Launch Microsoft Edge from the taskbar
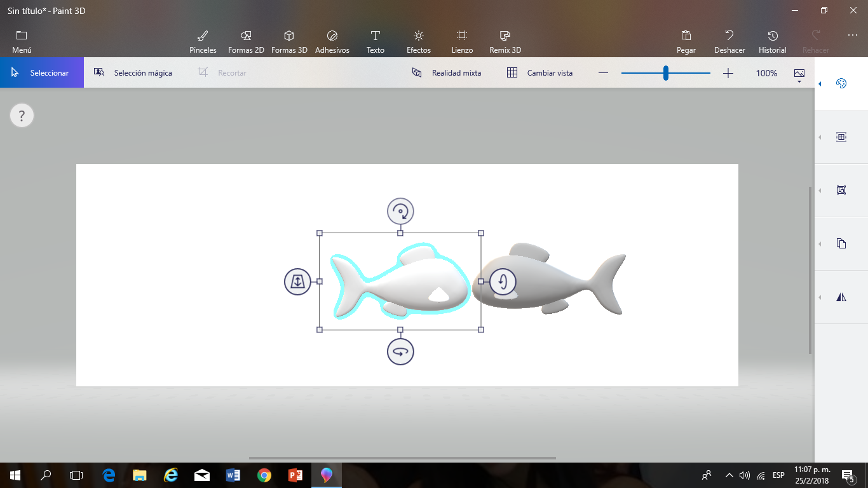 [x=109, y=475]
